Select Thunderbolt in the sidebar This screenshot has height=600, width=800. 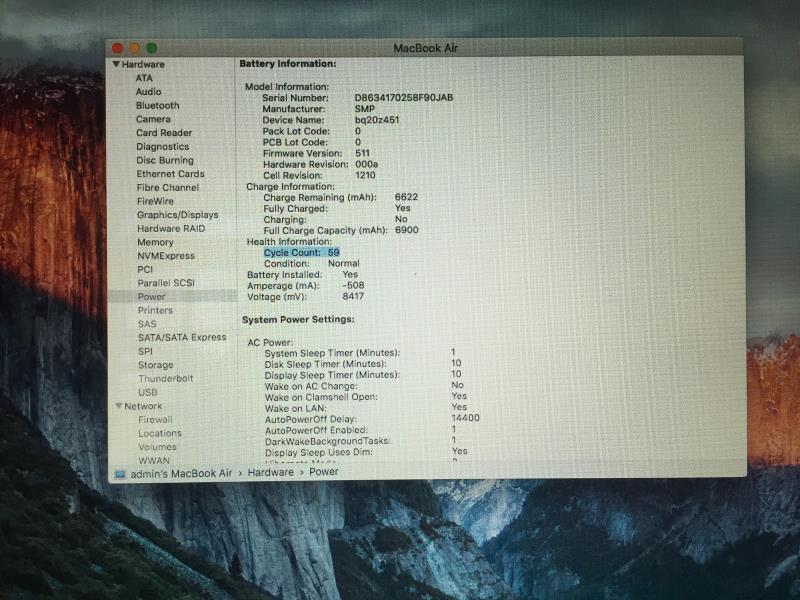click(x=166, y=379)
